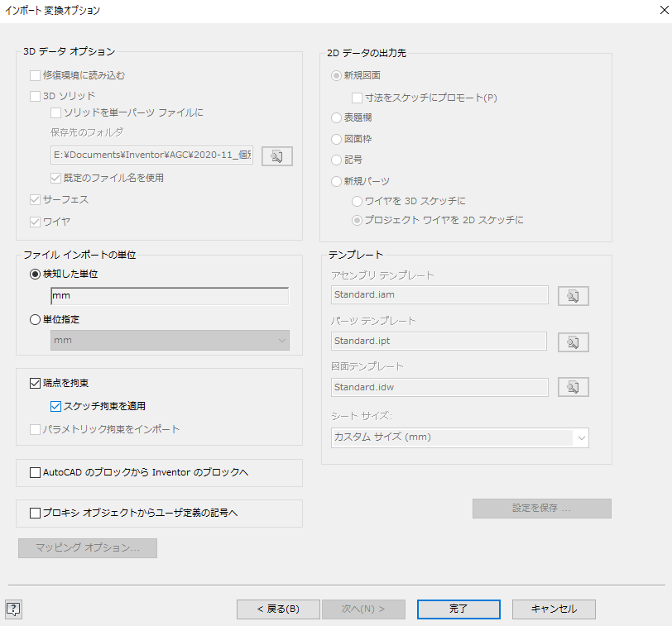Click the キャンセル button
The image size is (672, 626).
coord(553,609)
